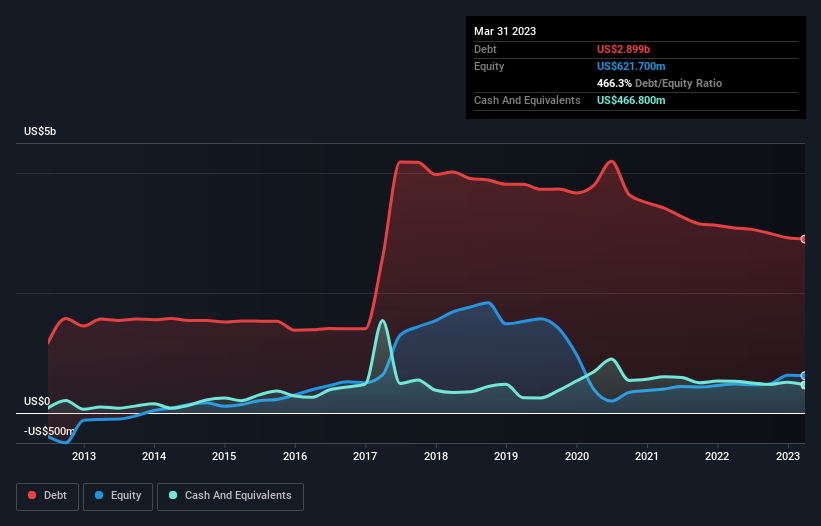Click the 2017 x-axis label
Screen dimensions: 821x526
tap(365, 456)
